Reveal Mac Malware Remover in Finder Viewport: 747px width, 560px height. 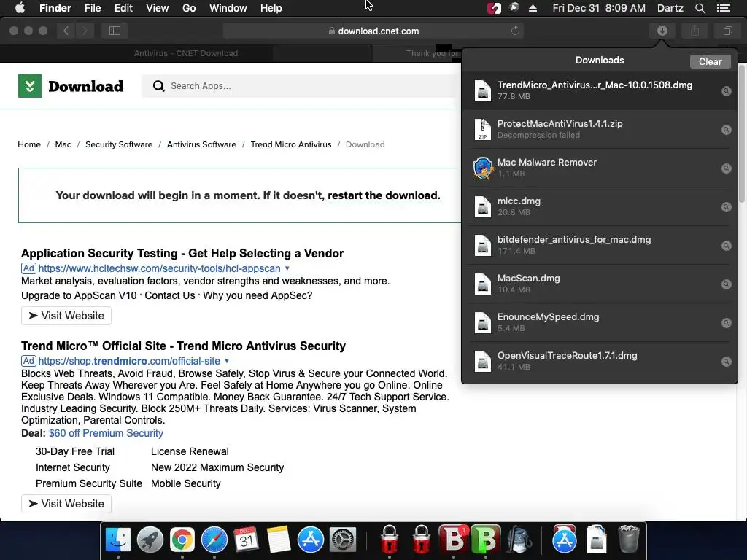tap(726, 168)
